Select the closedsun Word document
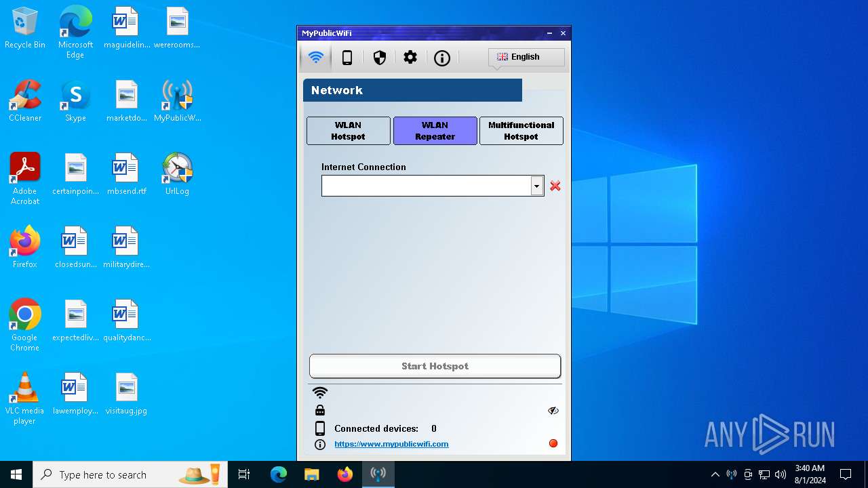Screen dimensions: 868x488 tap(75, 247)
